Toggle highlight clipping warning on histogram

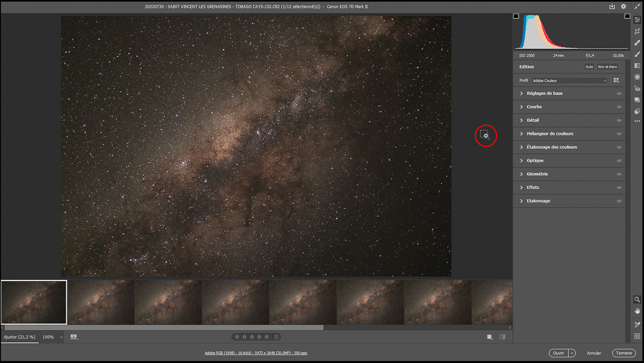click(627, 16)
